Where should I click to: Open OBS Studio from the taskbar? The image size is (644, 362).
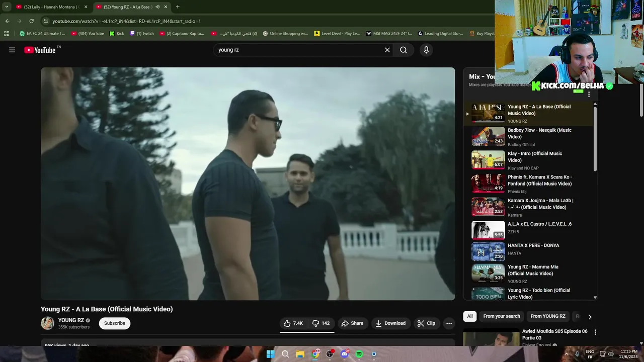(x=330, y=354)
